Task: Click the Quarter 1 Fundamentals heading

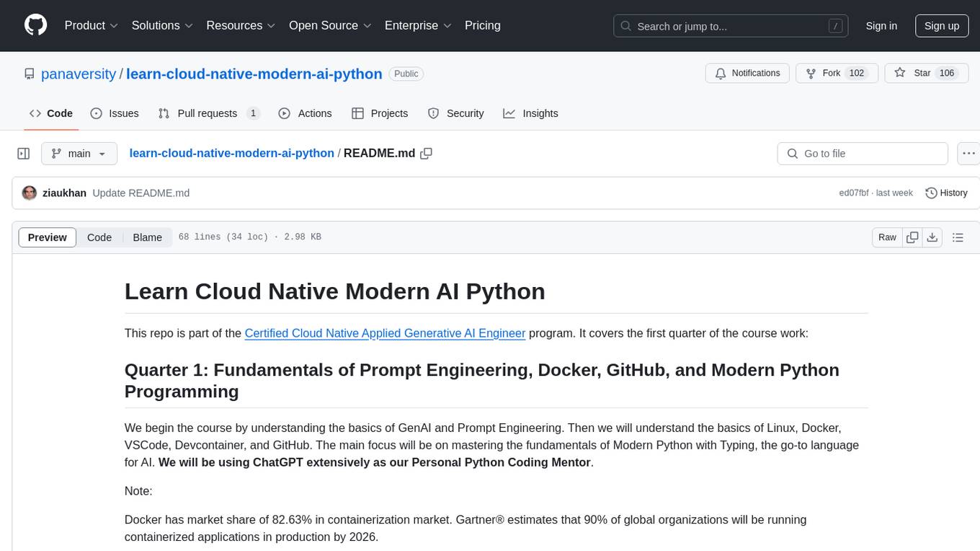Action: tap(482, 380)
